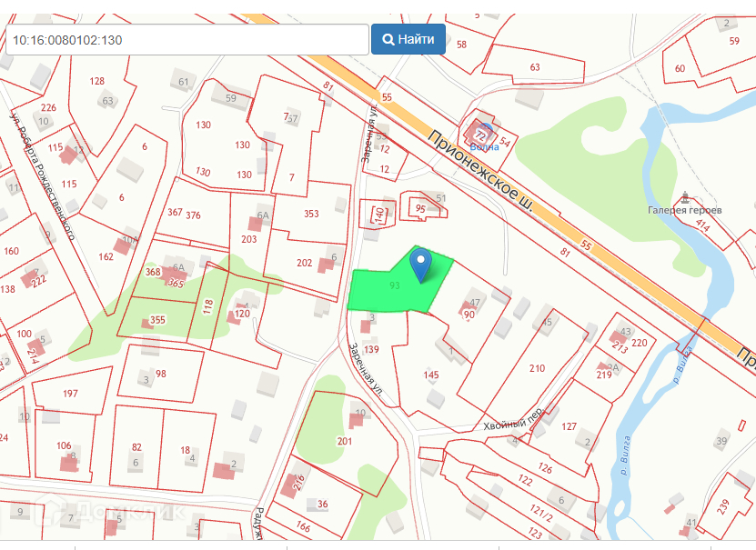Select parcel number 162
Screen dimensions: 756x550
[x=106, y=256]
